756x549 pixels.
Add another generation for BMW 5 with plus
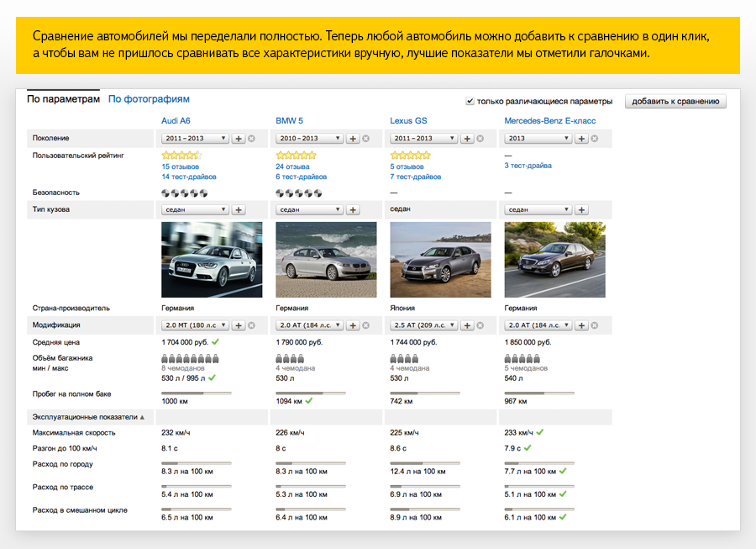[353, 139]
